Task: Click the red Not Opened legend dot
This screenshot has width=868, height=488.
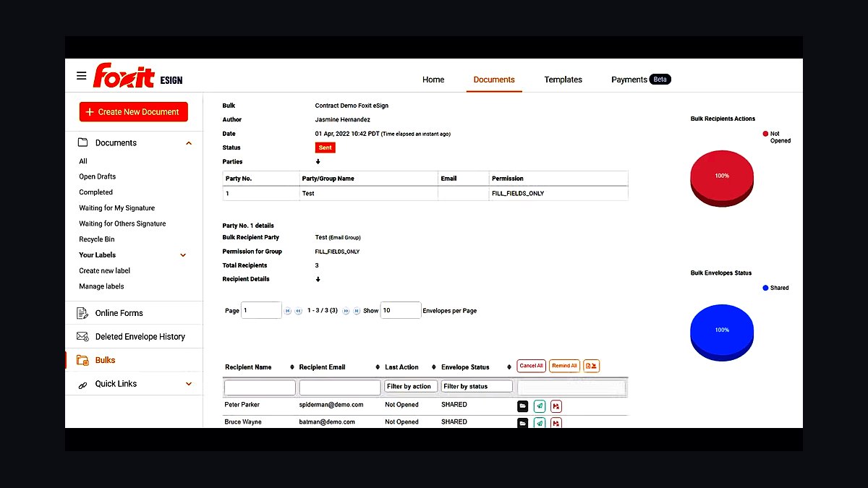Action: (765, 134)
